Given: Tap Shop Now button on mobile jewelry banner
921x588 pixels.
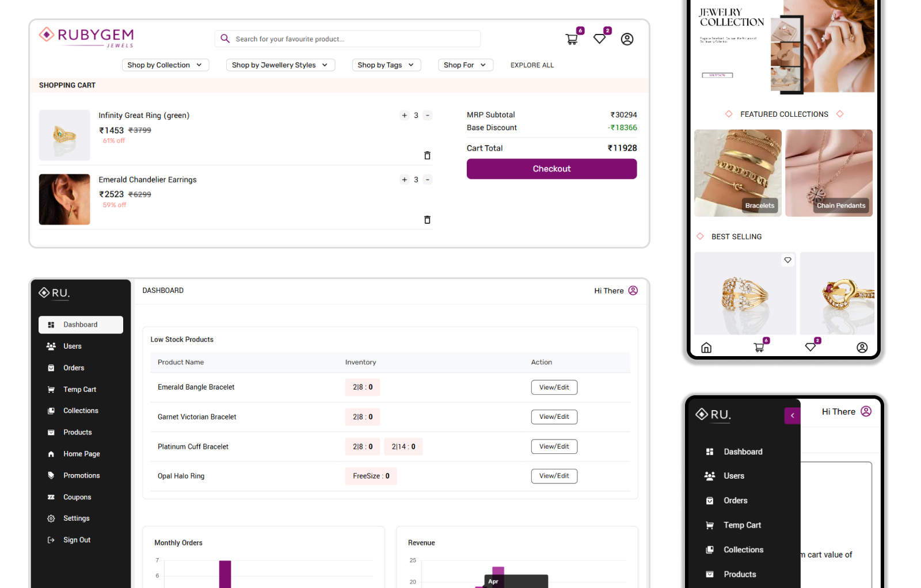Looking at the screenshot, I should coord(717,75).
